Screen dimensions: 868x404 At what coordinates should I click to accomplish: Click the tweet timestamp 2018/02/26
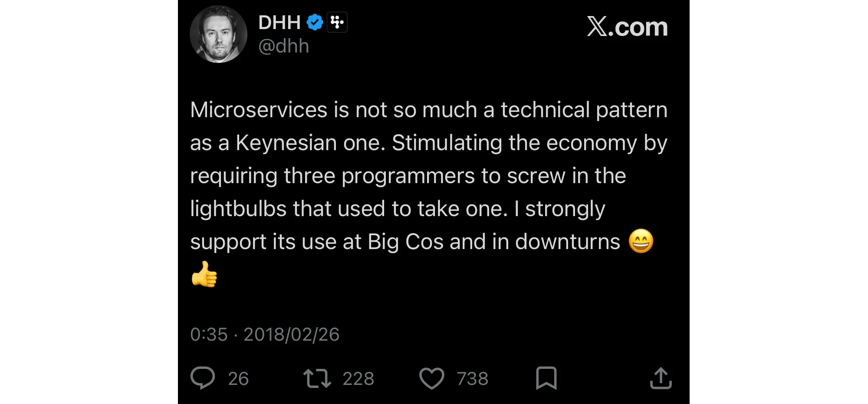pyautogui.click(x=291, y=334)
